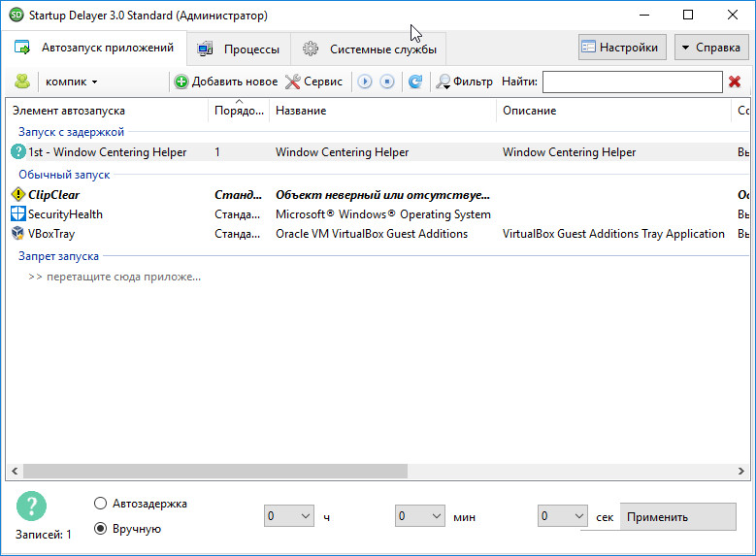Click the scroll right arrow
This screenshot has width=756, height=556.
pyautogui.click(x=741, y=472)
